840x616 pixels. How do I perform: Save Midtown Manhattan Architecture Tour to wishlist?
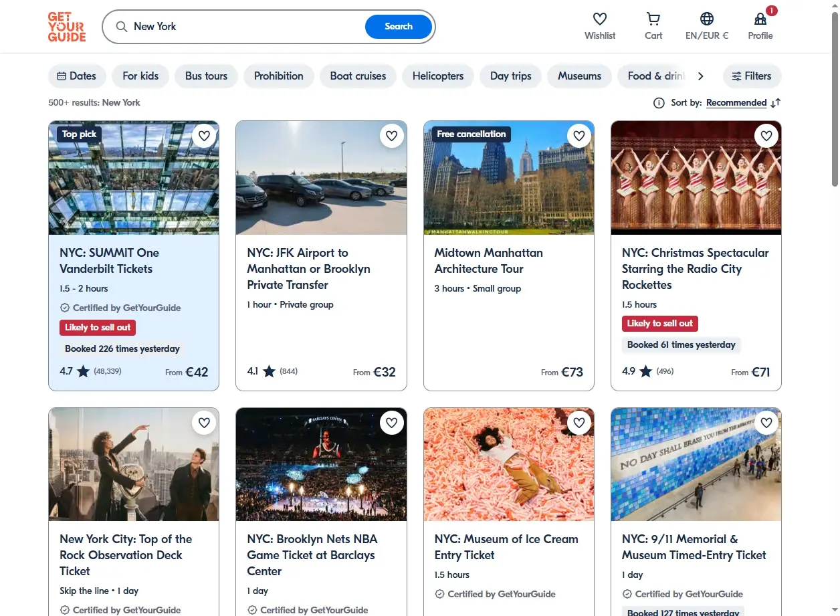pyautogui.click(x=579, y=136)
